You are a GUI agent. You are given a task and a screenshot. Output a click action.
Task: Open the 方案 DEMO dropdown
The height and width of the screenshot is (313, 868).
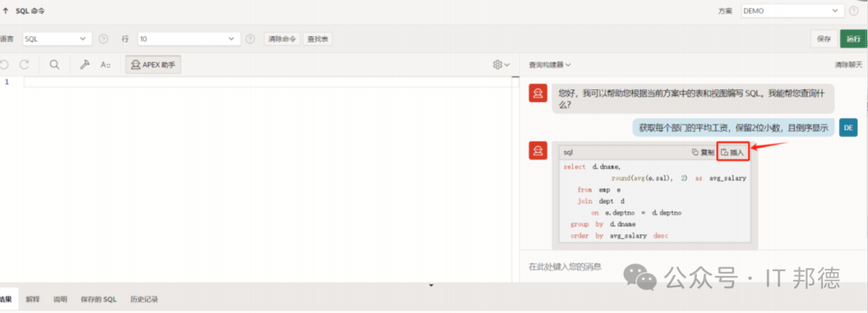click(792, 10)
